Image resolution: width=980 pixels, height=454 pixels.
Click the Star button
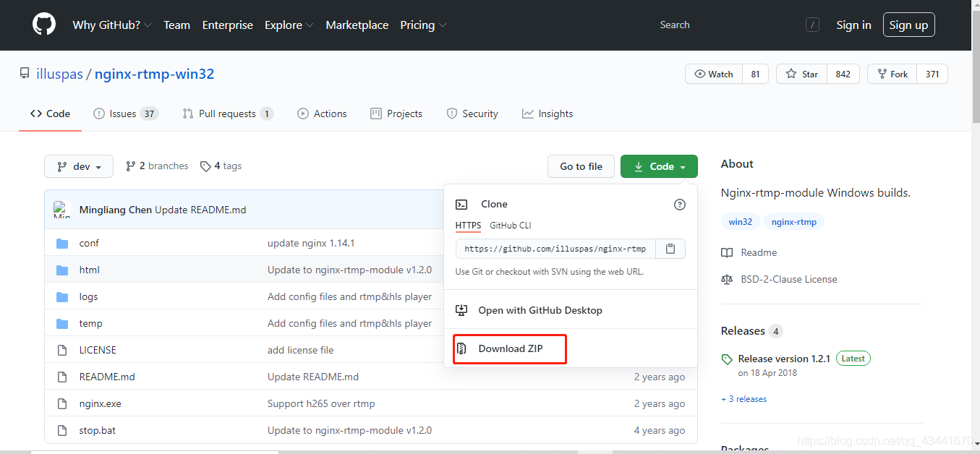tap(802, 74)
